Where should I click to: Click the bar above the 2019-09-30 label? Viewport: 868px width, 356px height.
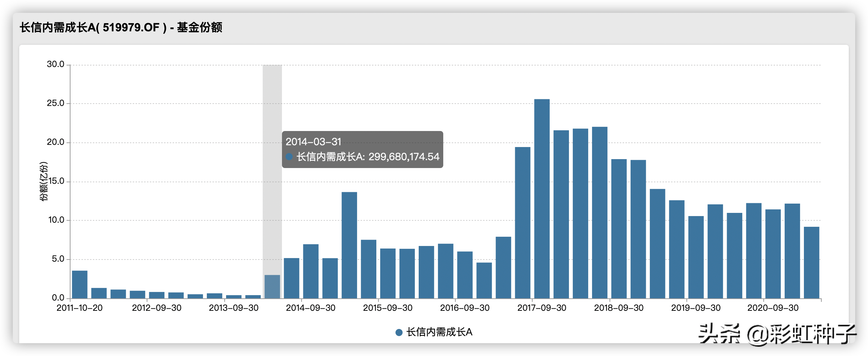point(696,257)
